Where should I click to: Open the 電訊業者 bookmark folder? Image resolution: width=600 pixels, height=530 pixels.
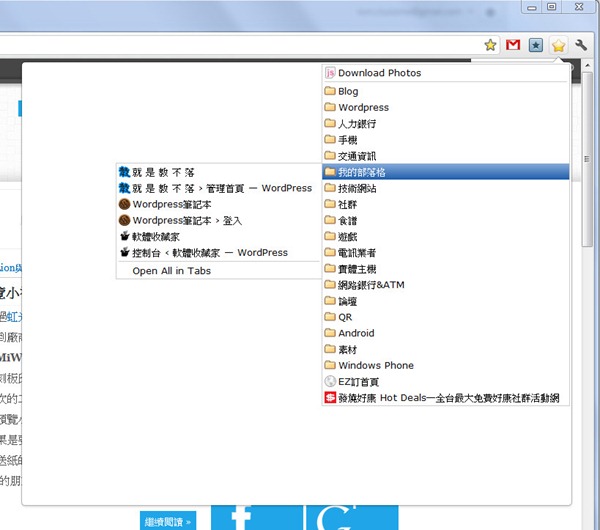pos(446,252)
